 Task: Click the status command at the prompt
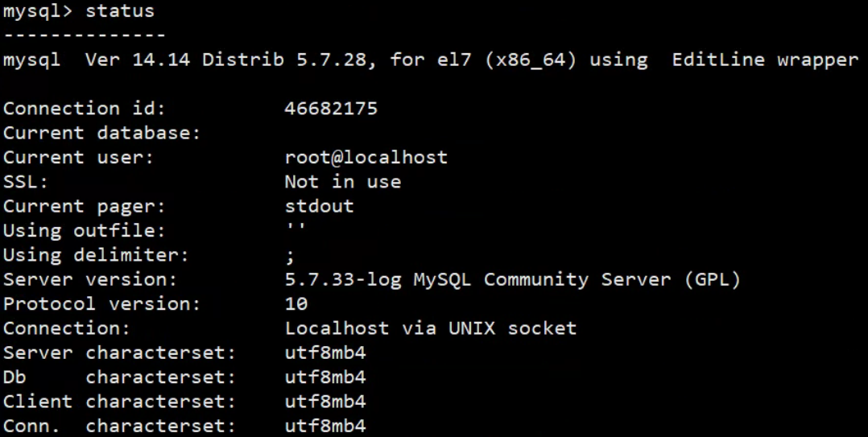(x=119, y=11)
